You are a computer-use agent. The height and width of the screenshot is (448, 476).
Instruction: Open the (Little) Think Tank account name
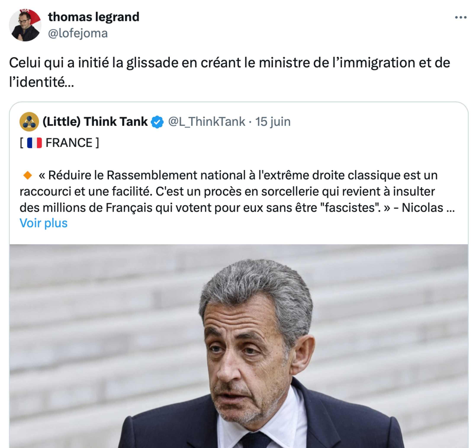pos(95,121)
